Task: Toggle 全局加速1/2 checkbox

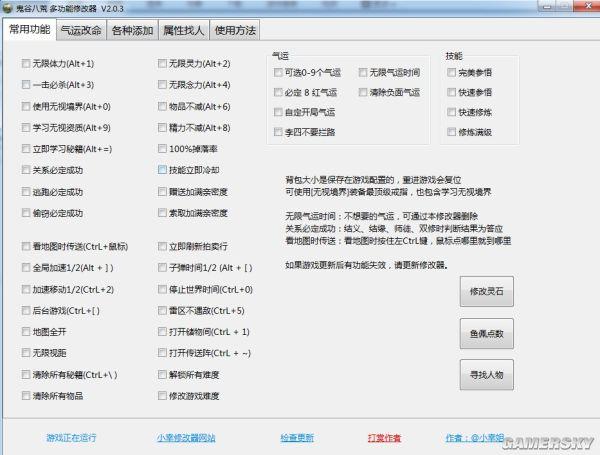Action: pos(26,267)
